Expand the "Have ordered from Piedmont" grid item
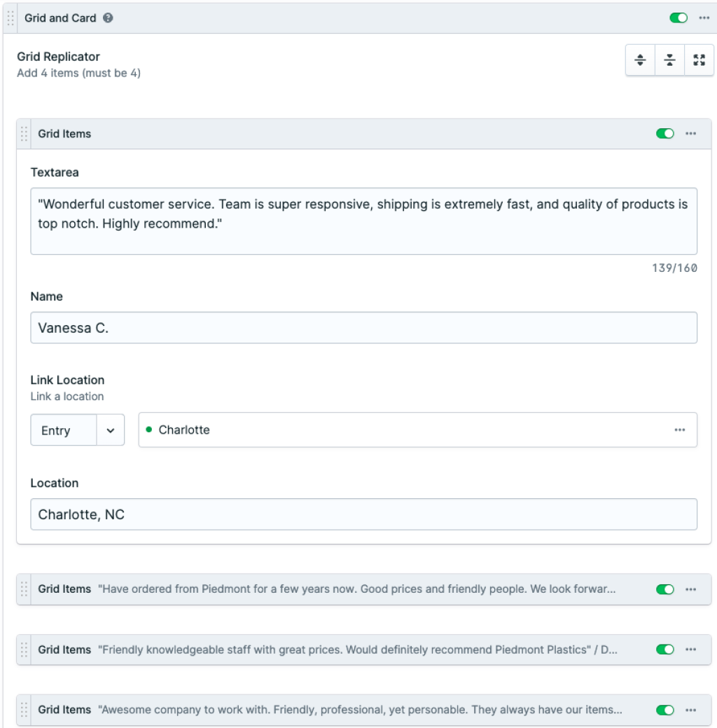Image resolution: width=717 pixels, height=728 pixels. [357, 589]
